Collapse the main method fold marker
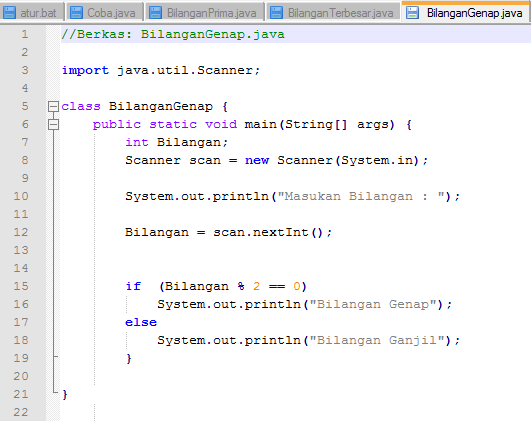 pos(53,124)
